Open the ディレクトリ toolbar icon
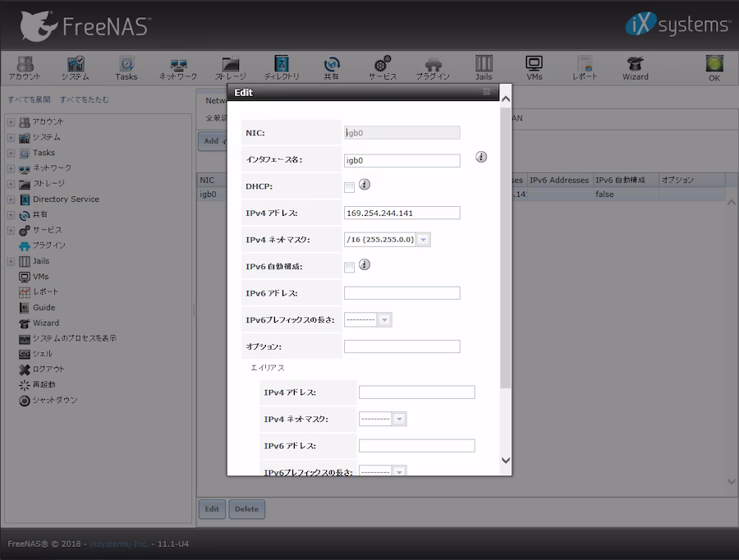The image size is (739, 560). point(282,68)
